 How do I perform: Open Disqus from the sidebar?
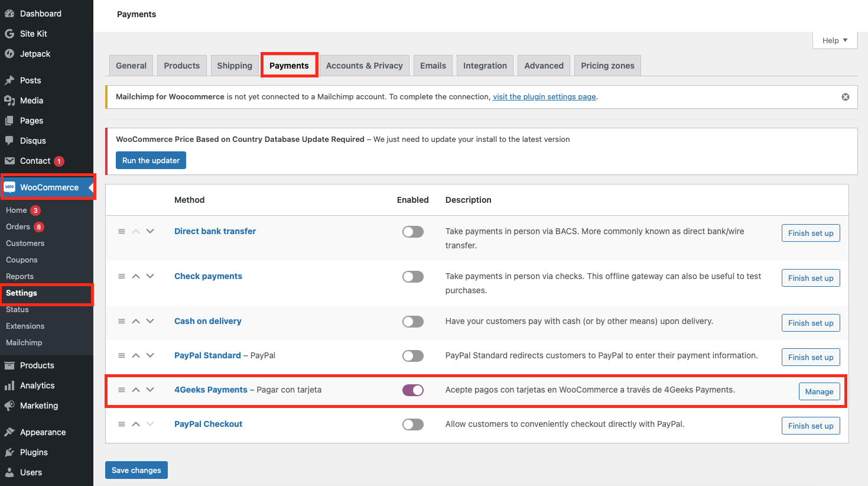(9, 140)
